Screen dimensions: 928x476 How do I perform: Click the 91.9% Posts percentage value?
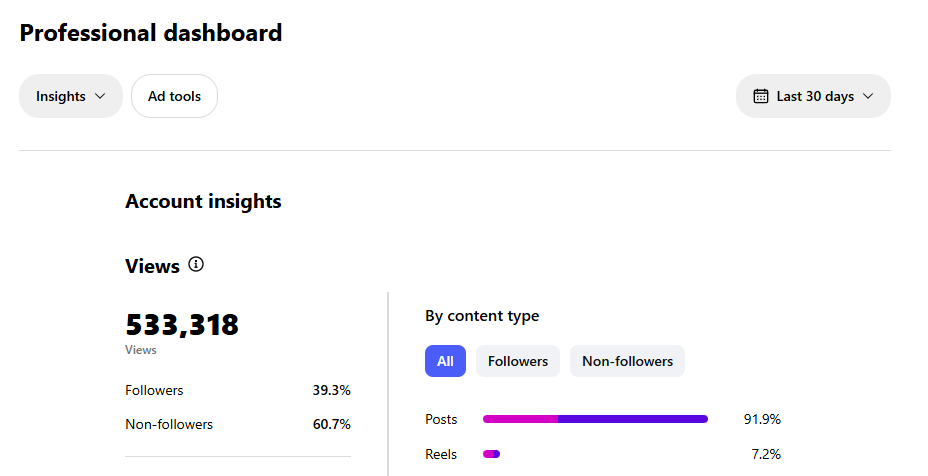[x=762, y=419]
